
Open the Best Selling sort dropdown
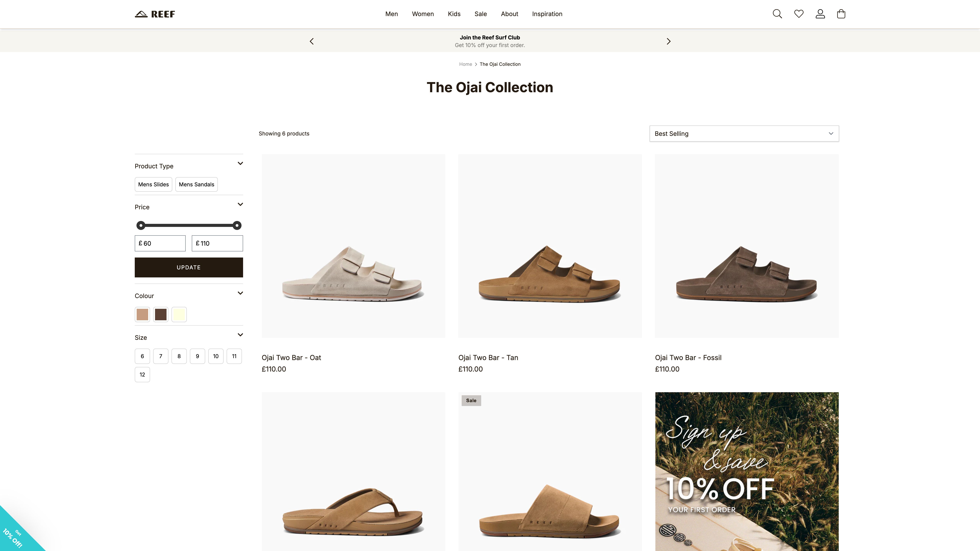click(x=744, y=134)
